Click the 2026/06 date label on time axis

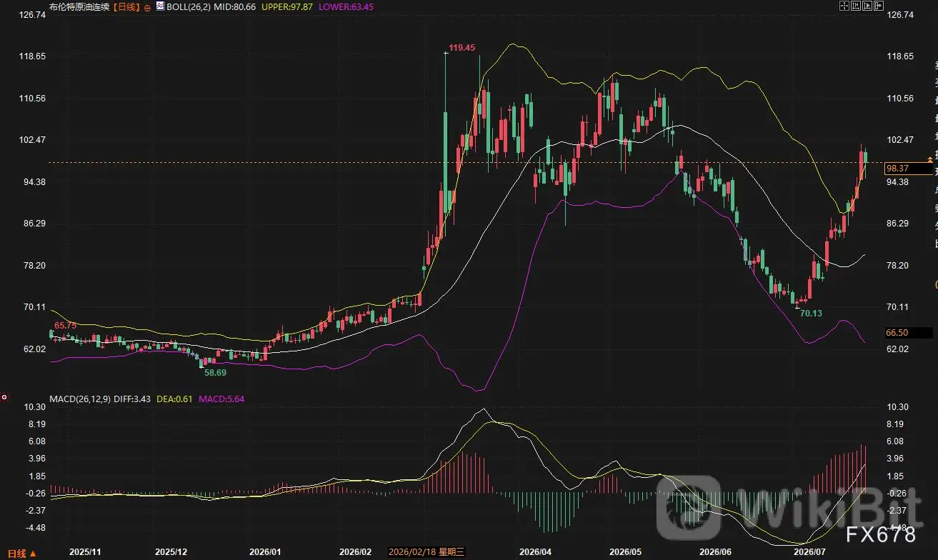(x=716, y=552)
